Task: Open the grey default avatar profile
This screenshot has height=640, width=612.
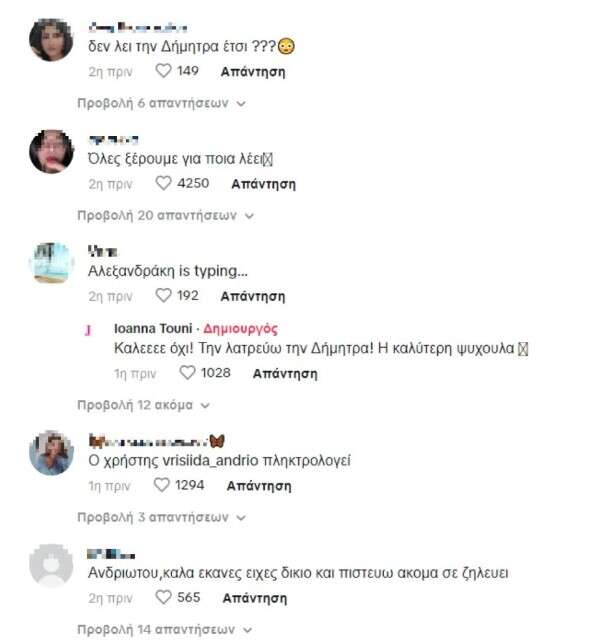Action: [x=51, y=565]
